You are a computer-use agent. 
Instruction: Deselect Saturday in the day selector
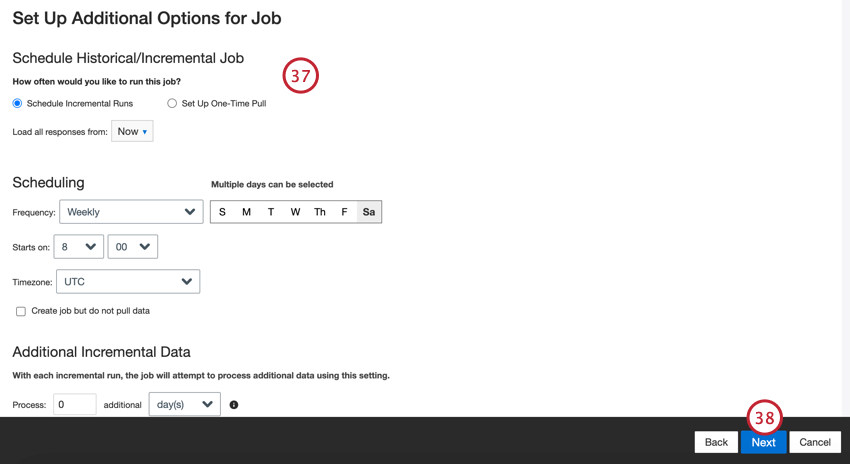(x=369, y=212)
